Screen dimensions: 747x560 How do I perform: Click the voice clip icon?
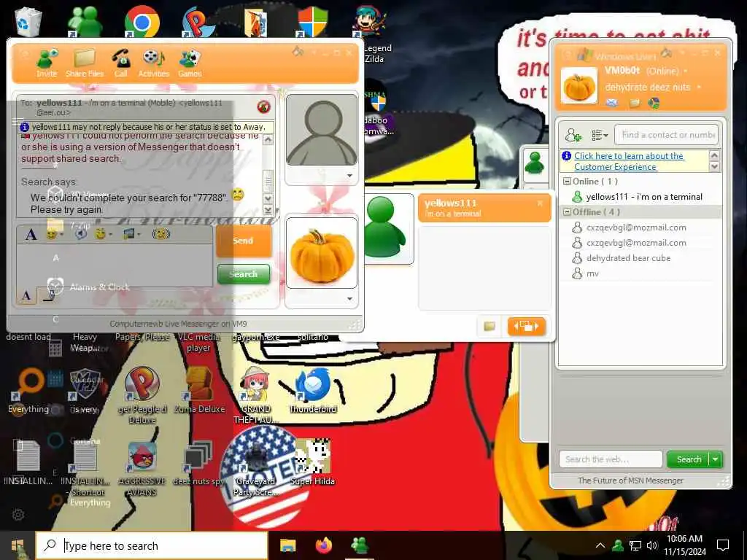[x=81, y=234]
